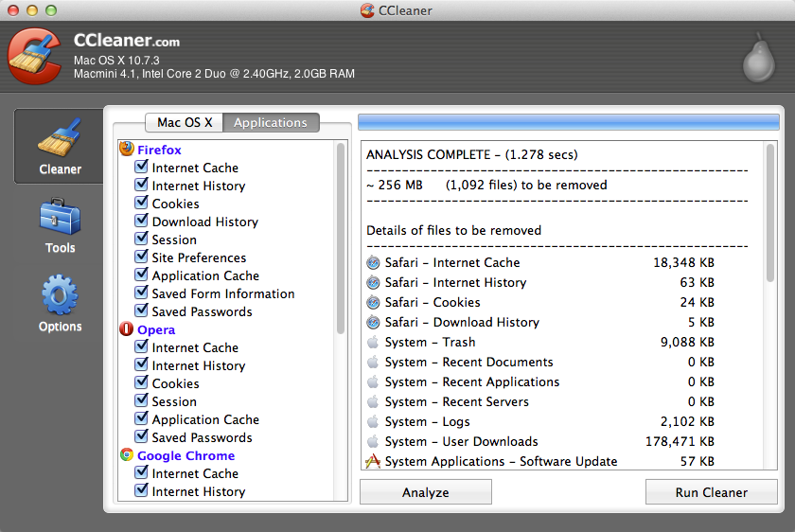This screenshot has height=532, width=795.
Task: Click 'ANALYSIS COMPLETE' status line
Action: 472,154
